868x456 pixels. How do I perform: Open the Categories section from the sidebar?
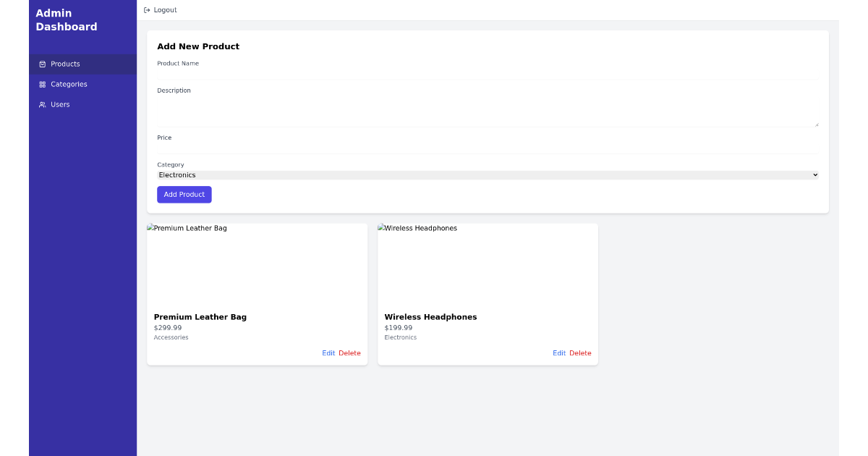(69, 84)
